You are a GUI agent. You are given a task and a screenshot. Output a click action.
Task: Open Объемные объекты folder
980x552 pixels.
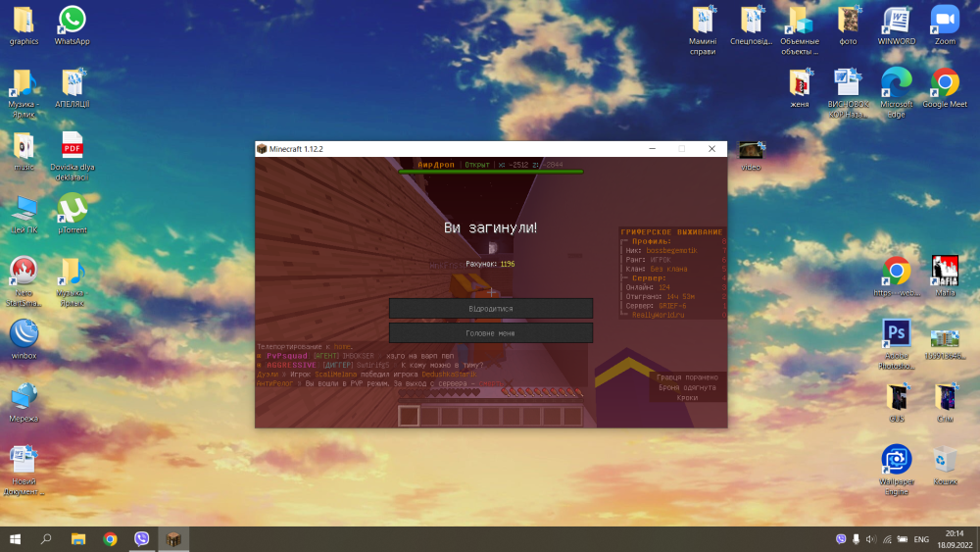pos(800,30)
